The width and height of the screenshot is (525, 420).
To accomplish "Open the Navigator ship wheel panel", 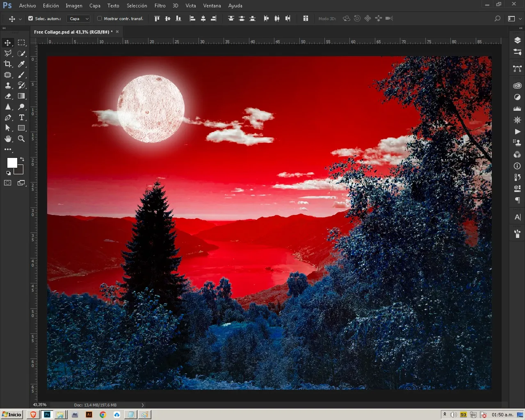I will (x=517, y=120).
